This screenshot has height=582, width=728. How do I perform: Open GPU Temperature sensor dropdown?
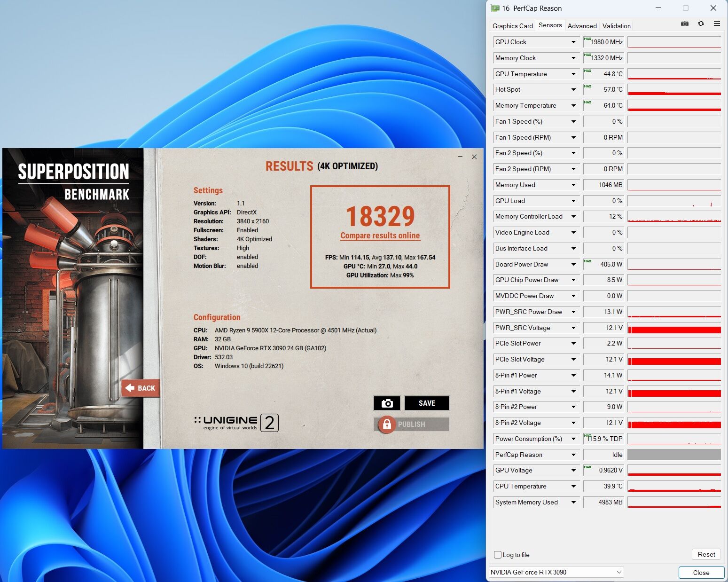[573, 74]
